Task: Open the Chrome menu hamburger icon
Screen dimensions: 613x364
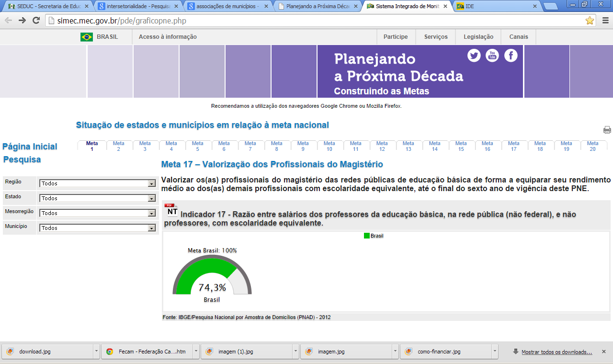Action: [605, 21]
